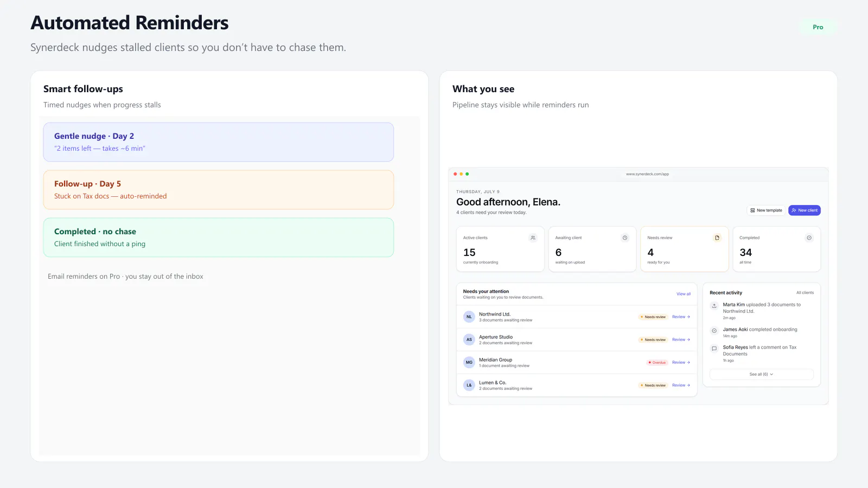Open Review link for Aperture Studio
The image size is (868, 488).
point(681,339)
